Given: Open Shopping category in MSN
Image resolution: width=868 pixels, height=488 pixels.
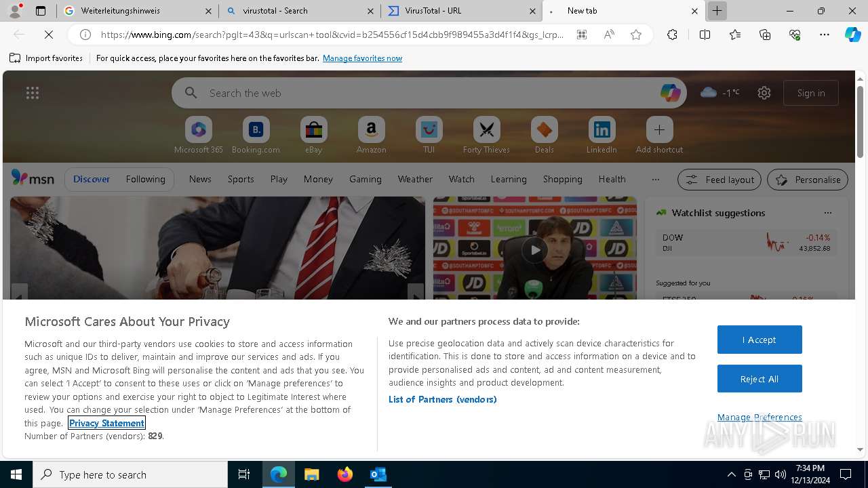Looking at the screenshot, I should (x=562, y=179).
